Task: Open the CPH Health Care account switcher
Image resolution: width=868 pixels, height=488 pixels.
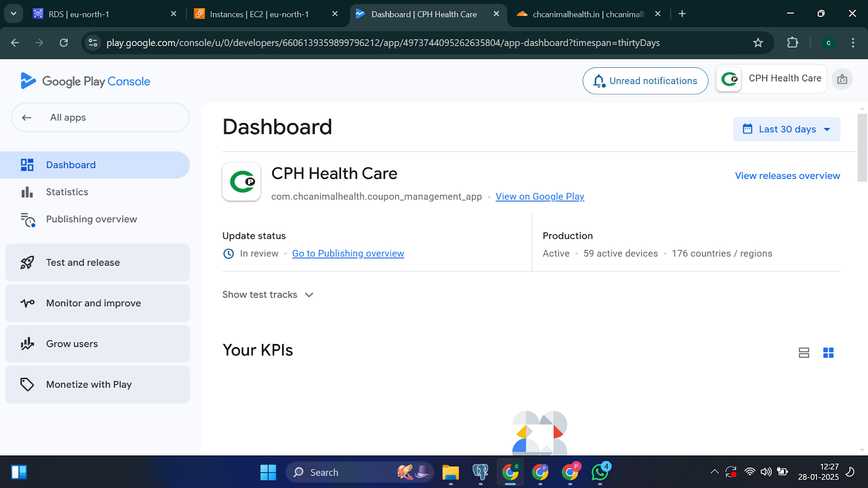Action: pos(771,79)
